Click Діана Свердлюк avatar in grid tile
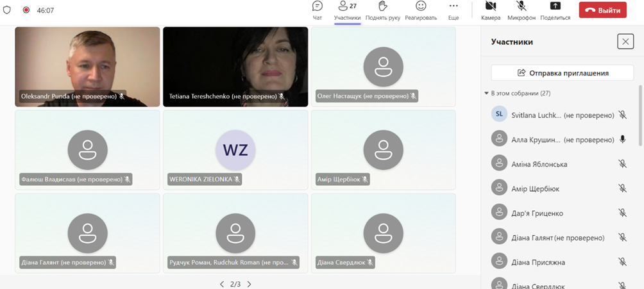The height and width of the screenshot is (289, 644). tap(383, 233)
